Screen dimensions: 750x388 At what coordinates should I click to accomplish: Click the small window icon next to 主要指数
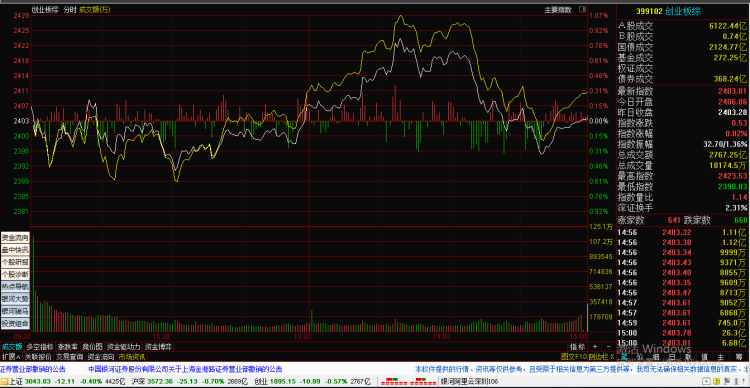582,9
